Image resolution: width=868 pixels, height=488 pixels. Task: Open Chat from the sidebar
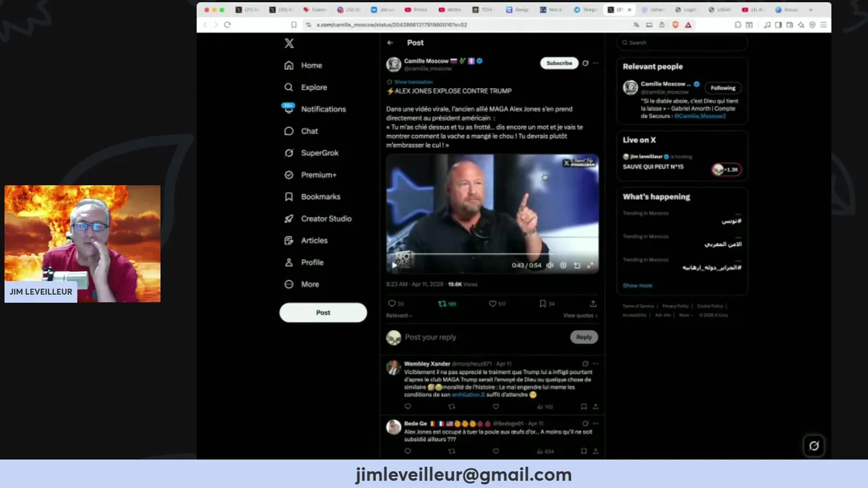[x=301, y=131]
